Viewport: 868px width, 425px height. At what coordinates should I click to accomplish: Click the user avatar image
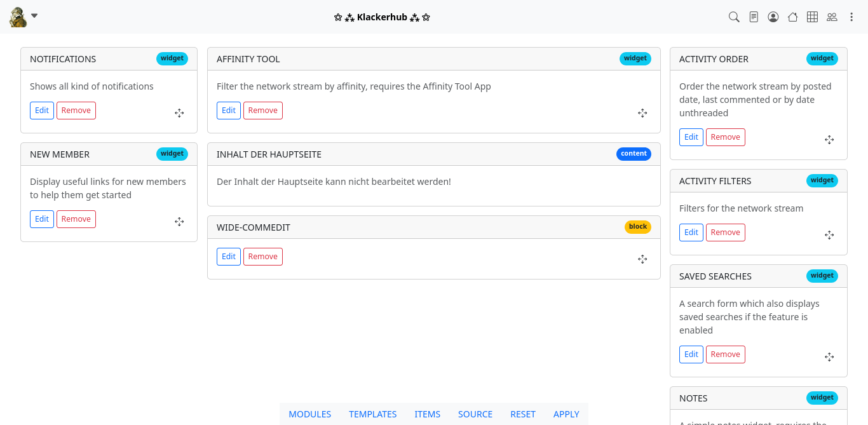18,17
